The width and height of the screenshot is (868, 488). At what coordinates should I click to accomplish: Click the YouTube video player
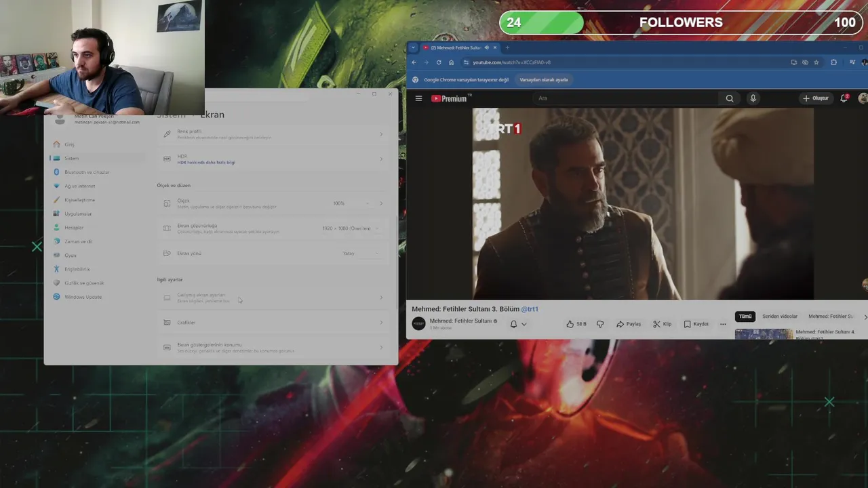tap(643, 204)
